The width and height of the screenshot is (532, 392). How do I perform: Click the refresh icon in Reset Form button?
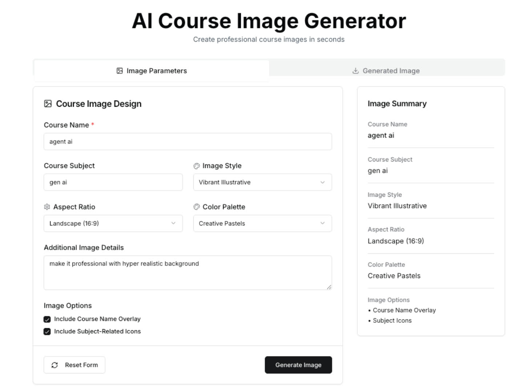[55, 365]
